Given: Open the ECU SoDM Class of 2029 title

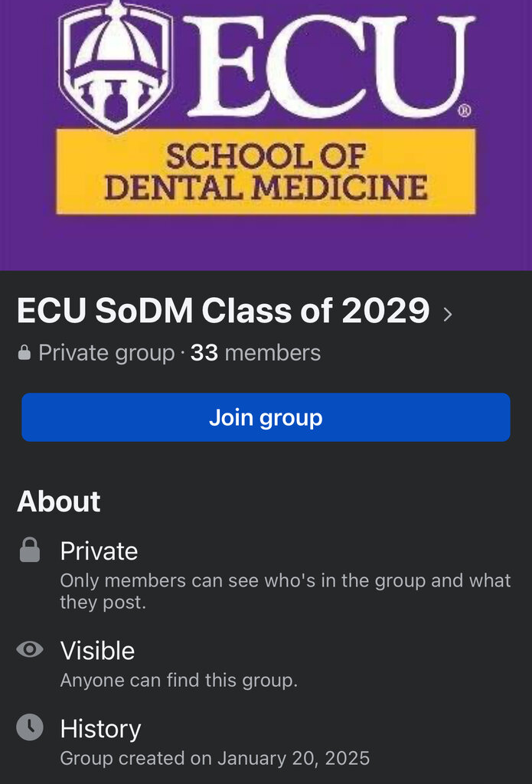Looking at the screenshot, I should 223,311.
